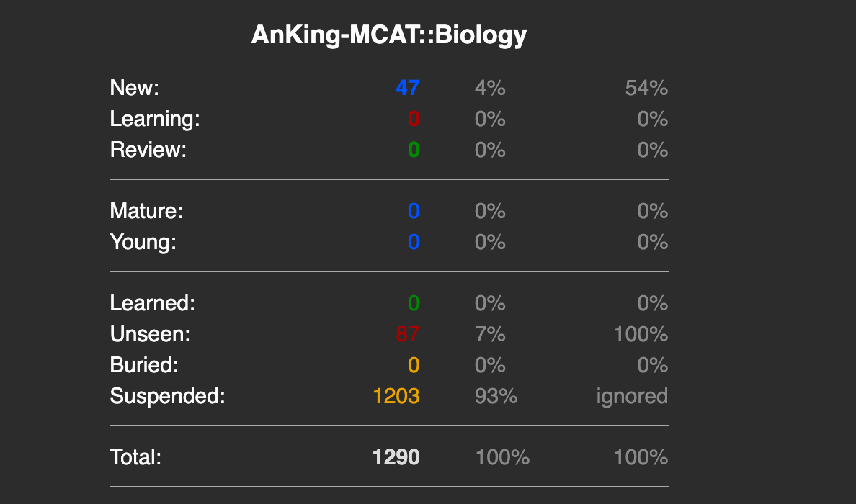Click the AnKing-MCAT::Biology deck title

[389, 35]
